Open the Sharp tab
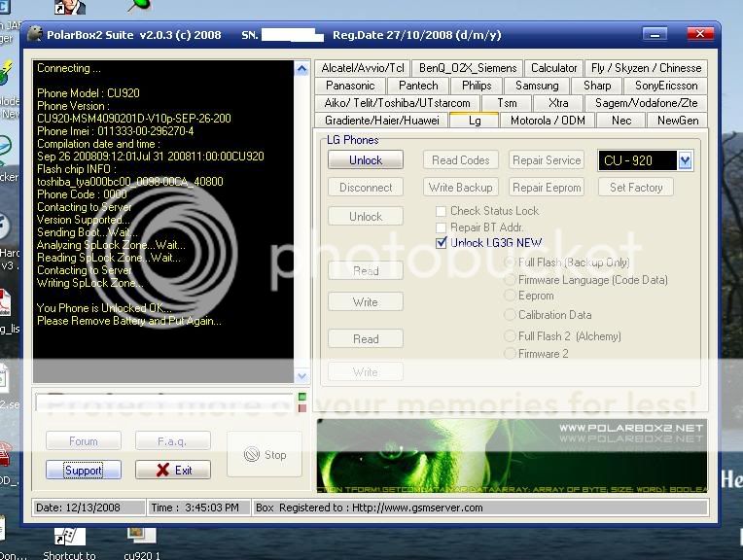 (x=596, y=86)
